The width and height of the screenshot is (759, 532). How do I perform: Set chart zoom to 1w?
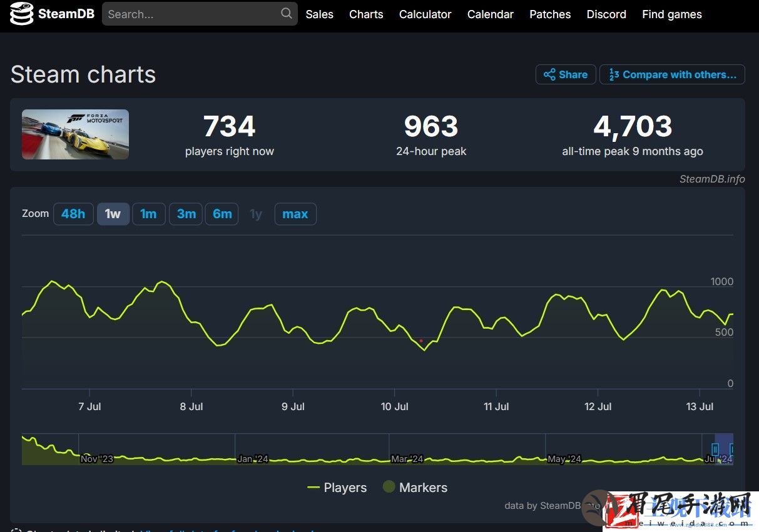point(113,214)
